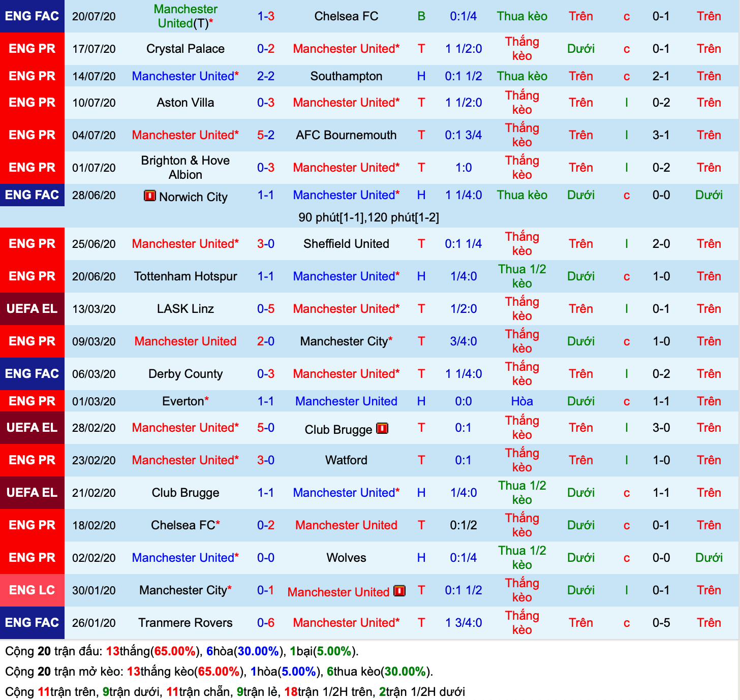Click the Wolves team name

346,558
